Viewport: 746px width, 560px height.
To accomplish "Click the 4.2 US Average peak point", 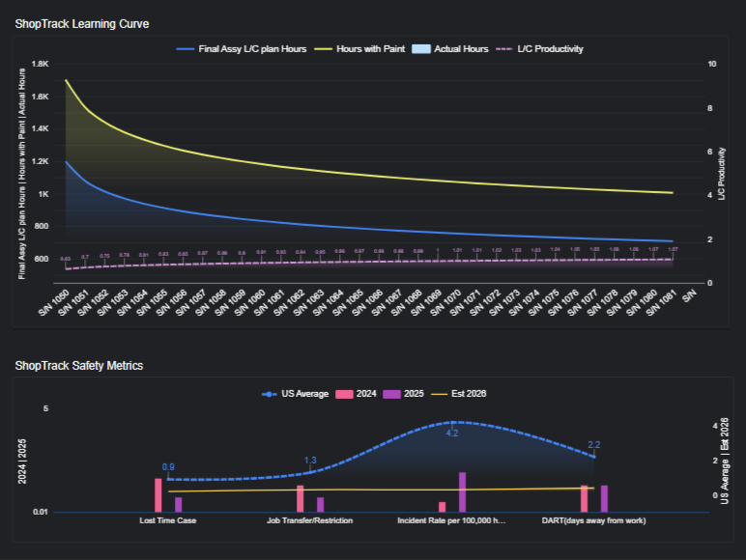I will coord(451,422).
